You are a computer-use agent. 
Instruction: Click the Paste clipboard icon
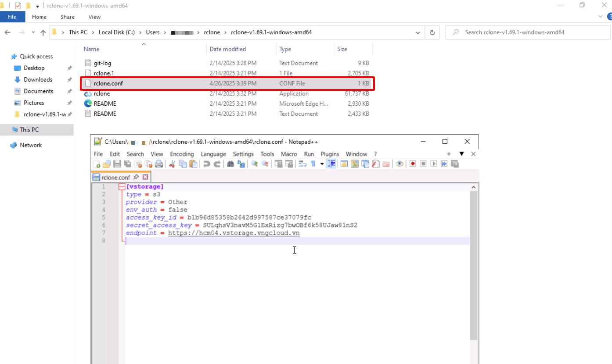pyautogui.click(x=193, y=164)
